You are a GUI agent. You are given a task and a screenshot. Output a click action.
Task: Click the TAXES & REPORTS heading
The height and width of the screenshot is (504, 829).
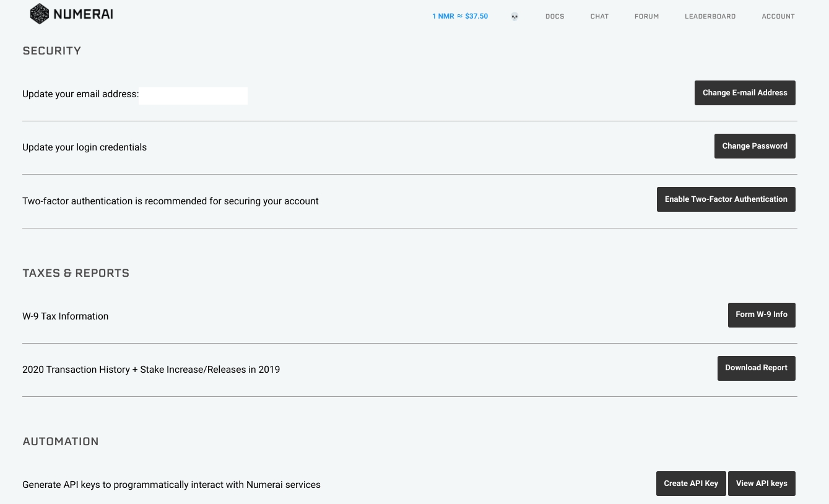coord(76,273)
